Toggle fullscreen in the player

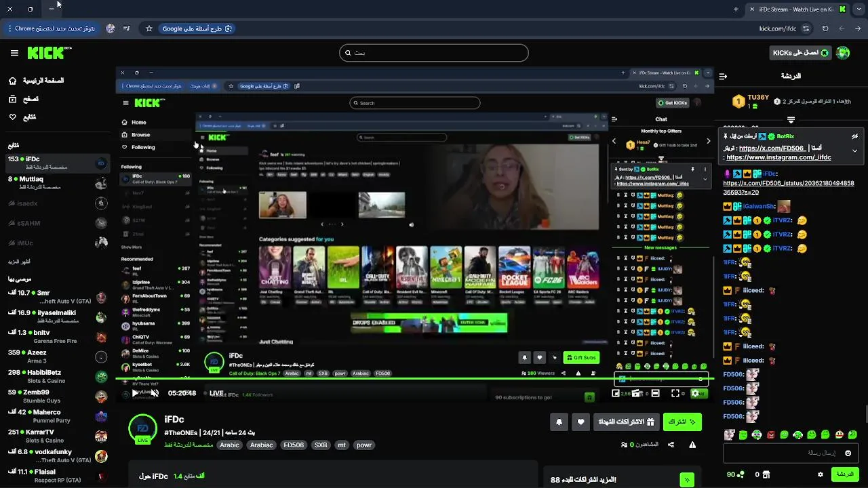[675, 393]
